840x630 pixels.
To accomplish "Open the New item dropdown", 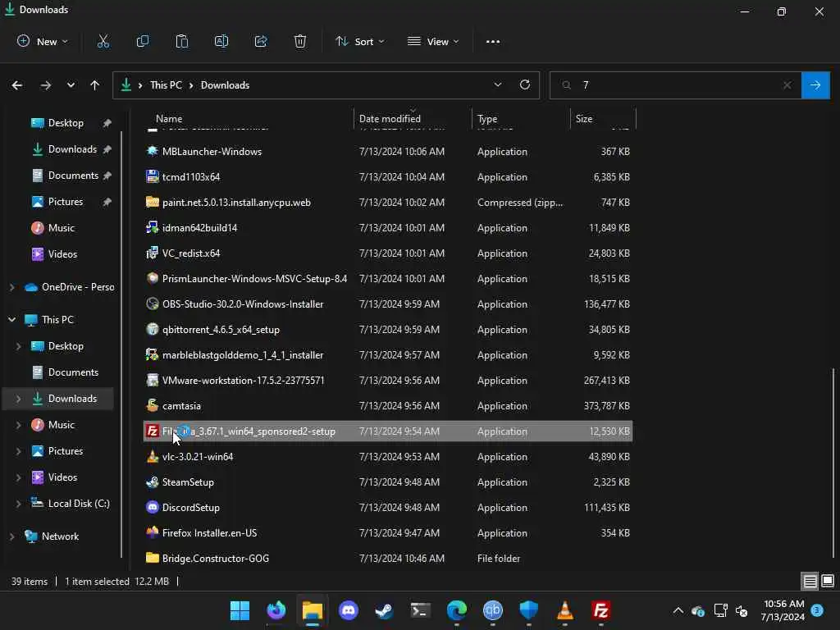I will (x=43, y=41).
